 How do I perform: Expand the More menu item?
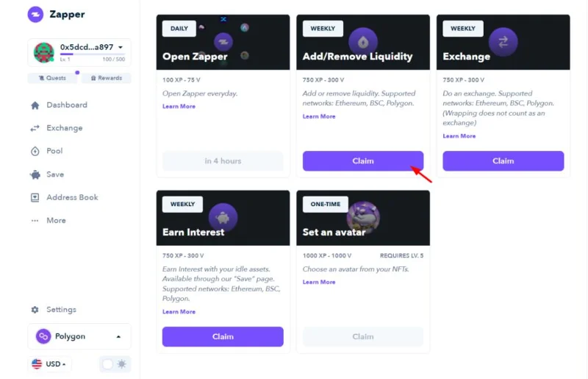pos(48,221)
